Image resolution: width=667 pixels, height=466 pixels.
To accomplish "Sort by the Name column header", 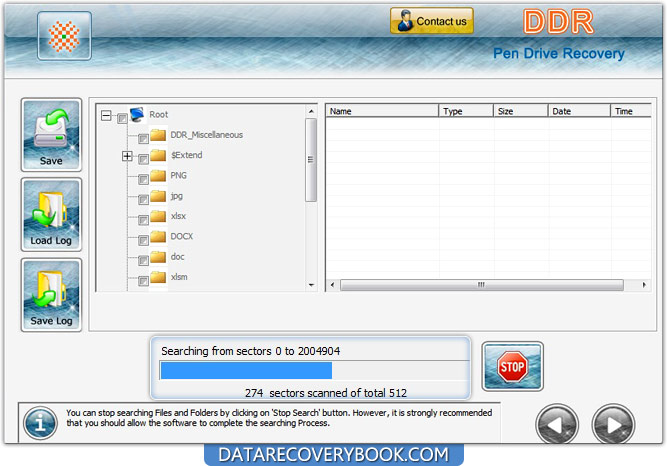I will click(x=382, y=111).
